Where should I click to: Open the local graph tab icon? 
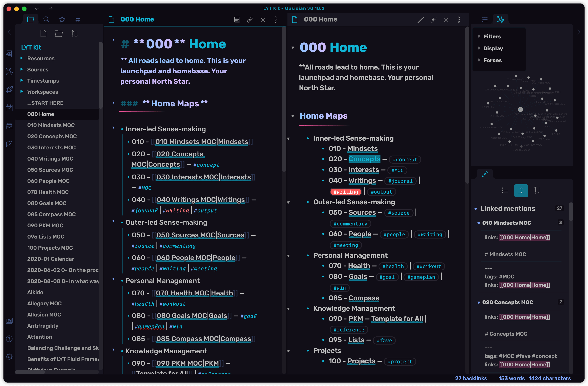click(500, 19)
